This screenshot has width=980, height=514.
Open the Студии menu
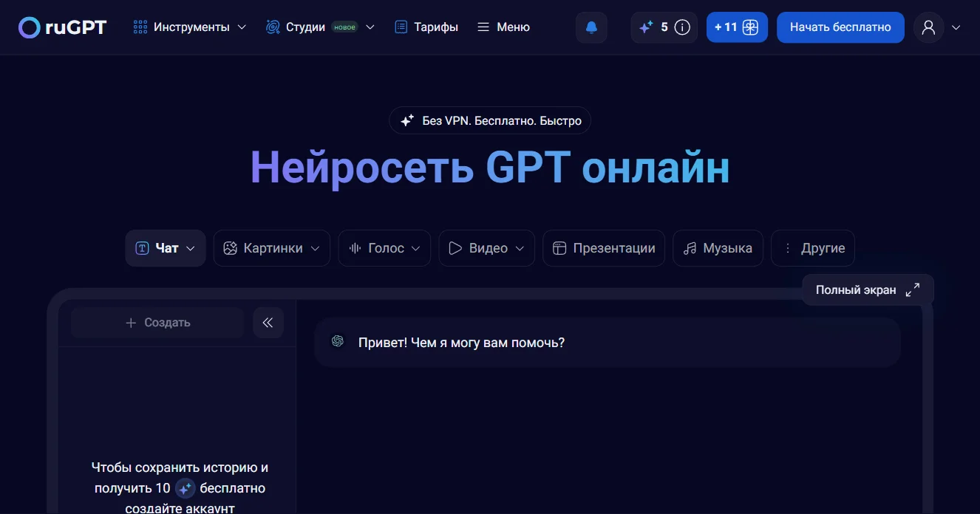305,27
